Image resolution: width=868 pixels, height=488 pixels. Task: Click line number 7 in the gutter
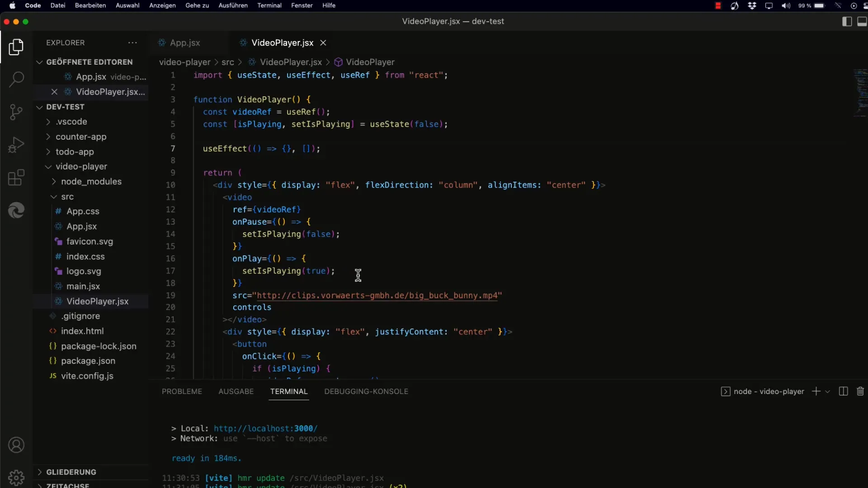pos(173,148)
